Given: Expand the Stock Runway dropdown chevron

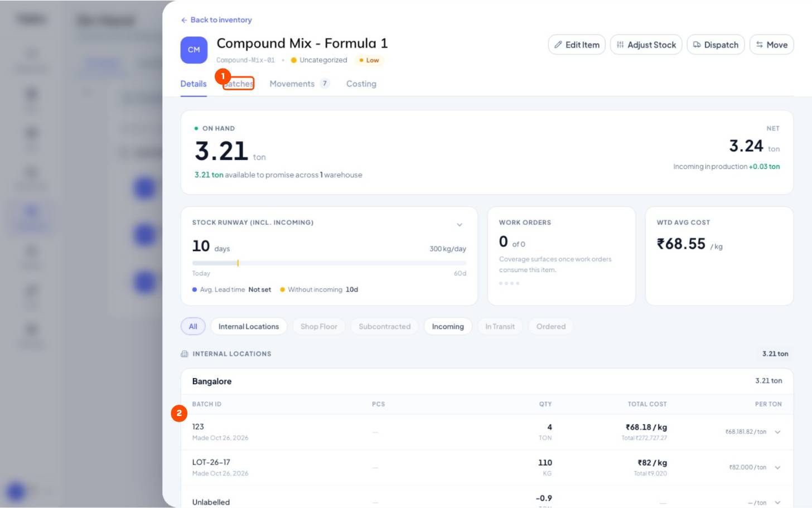Looking at the screenshot, I should tap(460, 225).
